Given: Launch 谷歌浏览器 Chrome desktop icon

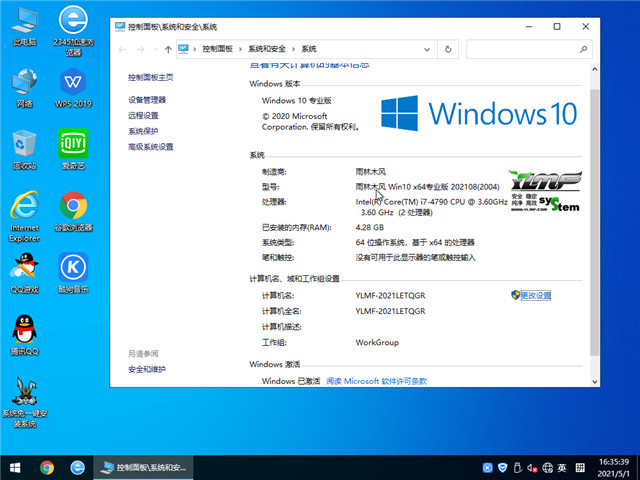Looking at the screenshot, I should coord(73,212).
